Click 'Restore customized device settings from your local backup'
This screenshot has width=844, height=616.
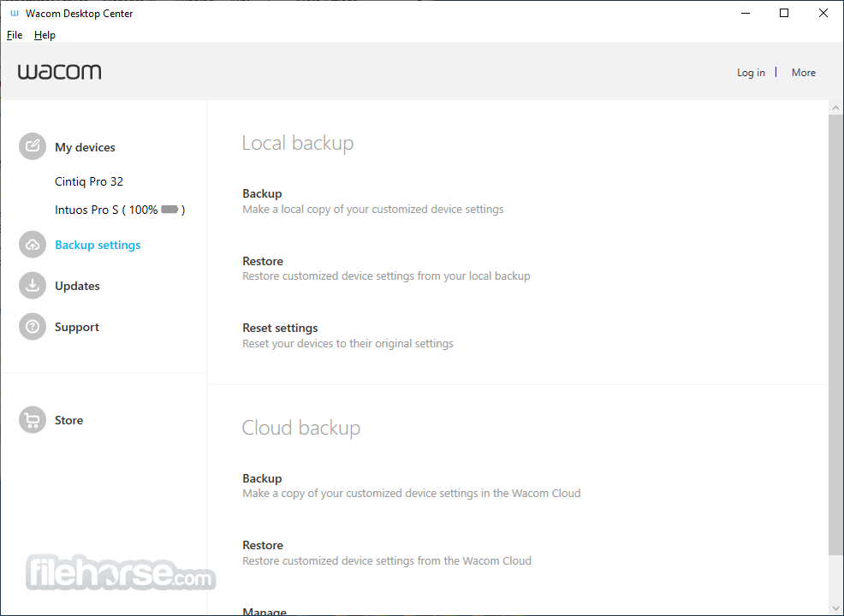click(386, 276)
